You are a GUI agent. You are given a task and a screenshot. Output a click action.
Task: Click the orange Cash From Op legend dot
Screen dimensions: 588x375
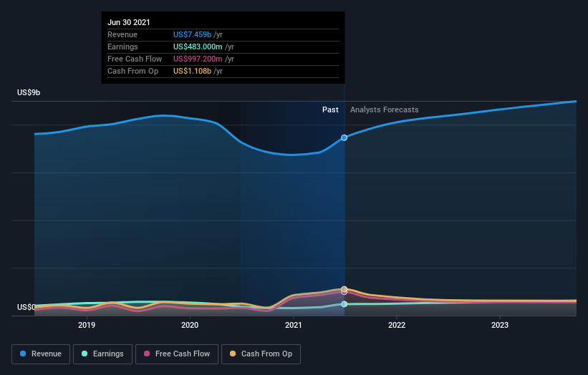point(233,354)
